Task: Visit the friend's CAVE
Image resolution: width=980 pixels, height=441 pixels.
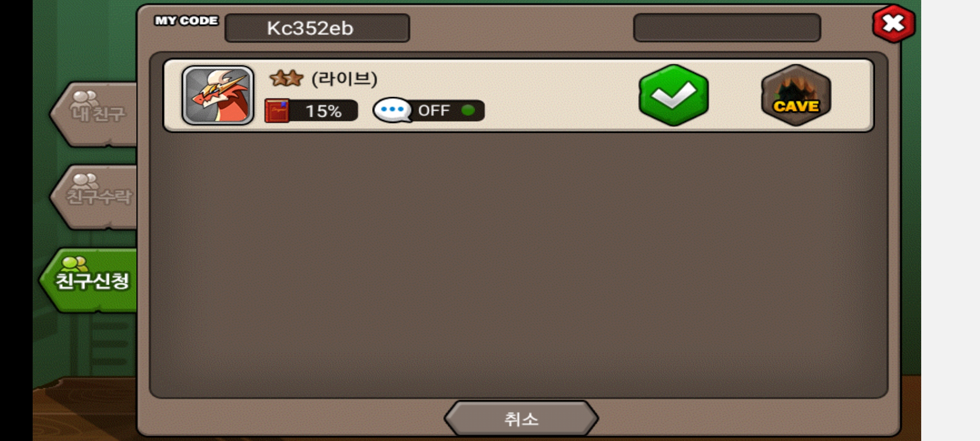Action: click(796, 95)
